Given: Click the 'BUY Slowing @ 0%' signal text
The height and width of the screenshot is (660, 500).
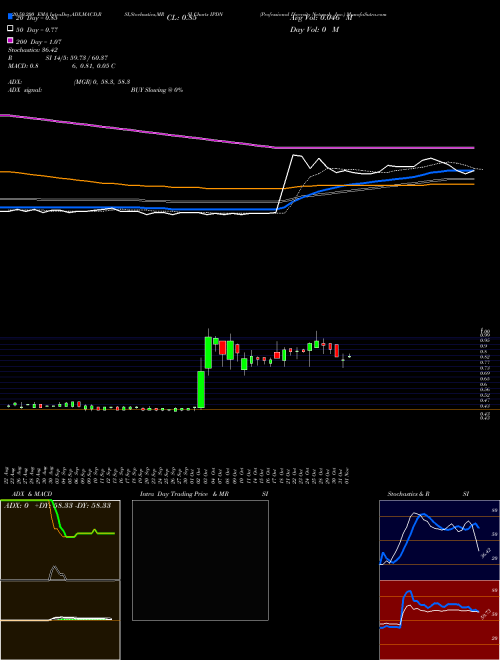Looking at the screenshot, I should pos(157,90).
